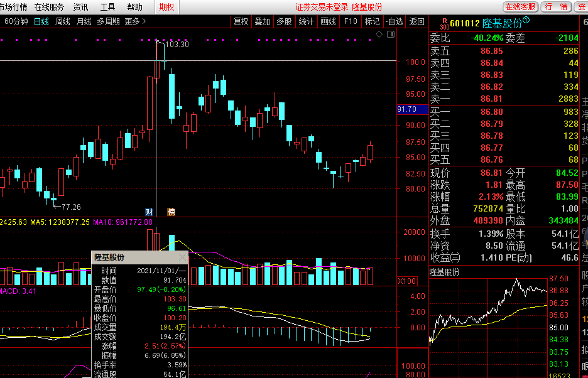Click the 换手 value 1.39%
This screenshot has width=588, height=378.
pyautogui.click(x=491, y=234)
